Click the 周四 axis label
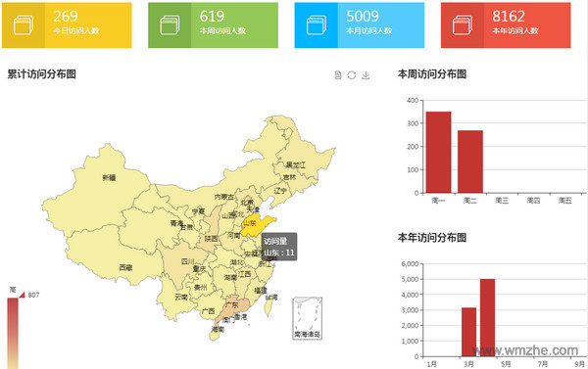Viewport: 588px width, 369px height. pos(533,201)
